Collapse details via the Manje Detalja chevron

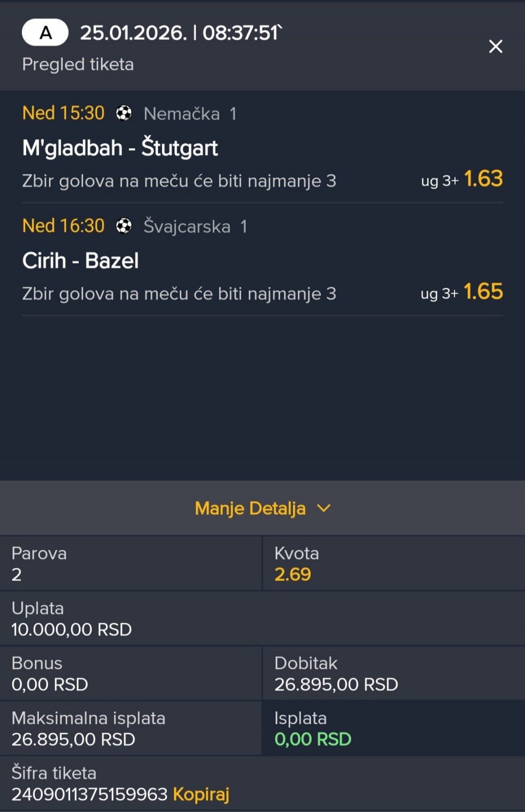(x=324, y=508)
